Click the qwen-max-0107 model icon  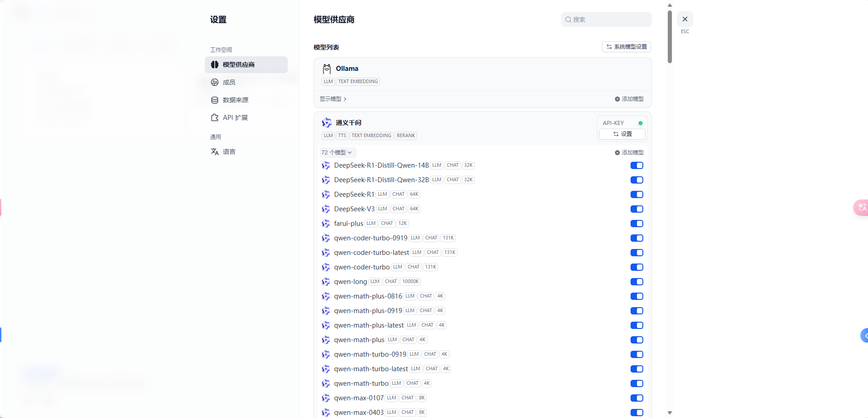pos(326,398)
